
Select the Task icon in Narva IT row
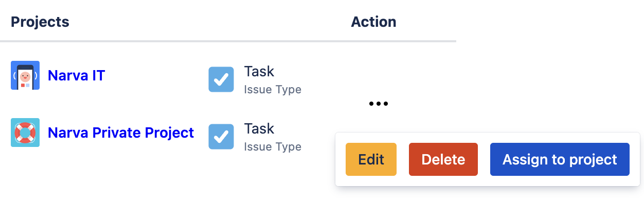[x=221, y=79]
